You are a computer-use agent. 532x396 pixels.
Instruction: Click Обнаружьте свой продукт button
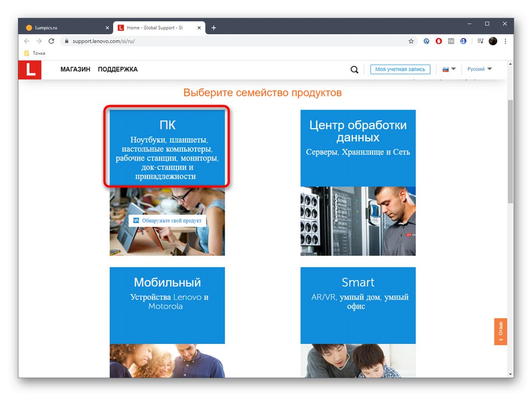pyautogui.click(x=167, y=220)
